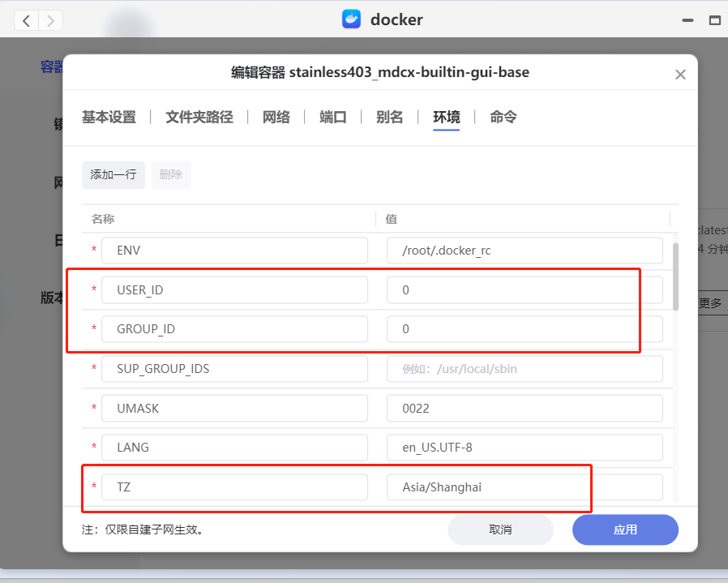Click the forward navigation arrow
728x583 pixels.
(50, 20)
